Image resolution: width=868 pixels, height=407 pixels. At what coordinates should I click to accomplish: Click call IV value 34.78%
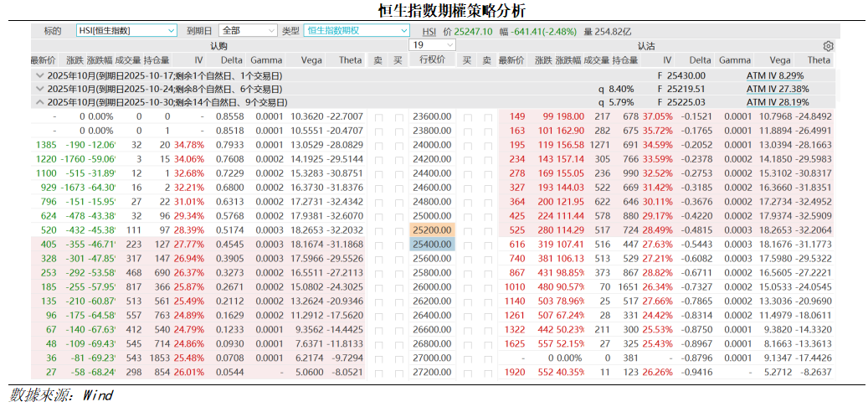coord(189,146)
